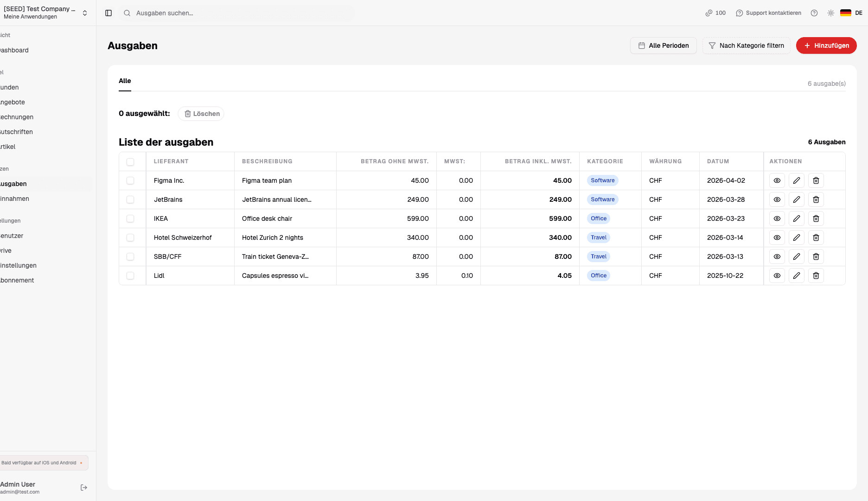The image size is (868, 501).
Task: Click trash icon for Lidl expense
Action: coord(816,276)
